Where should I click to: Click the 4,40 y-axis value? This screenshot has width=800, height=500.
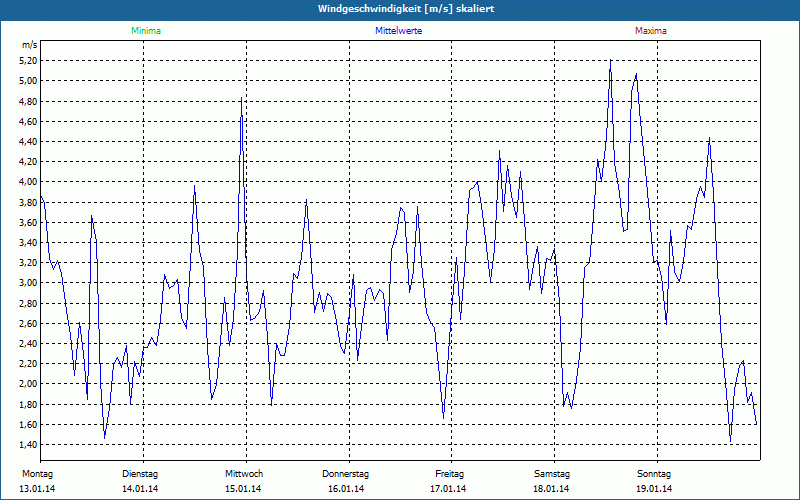click(29, 141)
